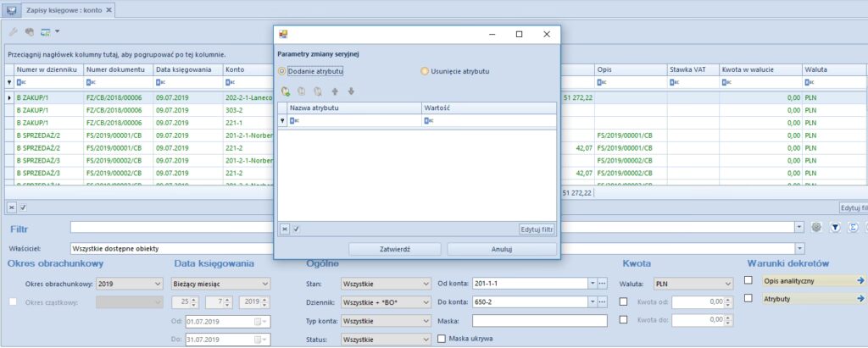This screenshot has width=868, height=348.
Task: Click the Anuluj button
Action: click(x=502, y=250)
